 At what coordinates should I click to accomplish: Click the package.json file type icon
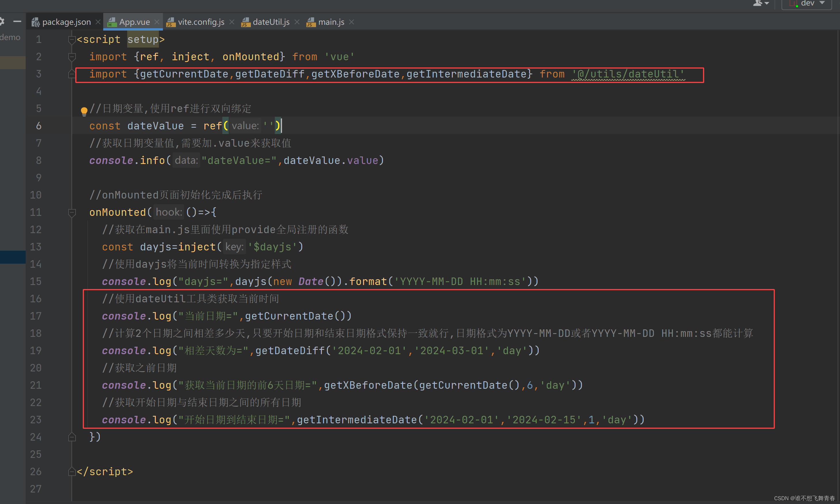pyautogui.click(x=36, y=22)
